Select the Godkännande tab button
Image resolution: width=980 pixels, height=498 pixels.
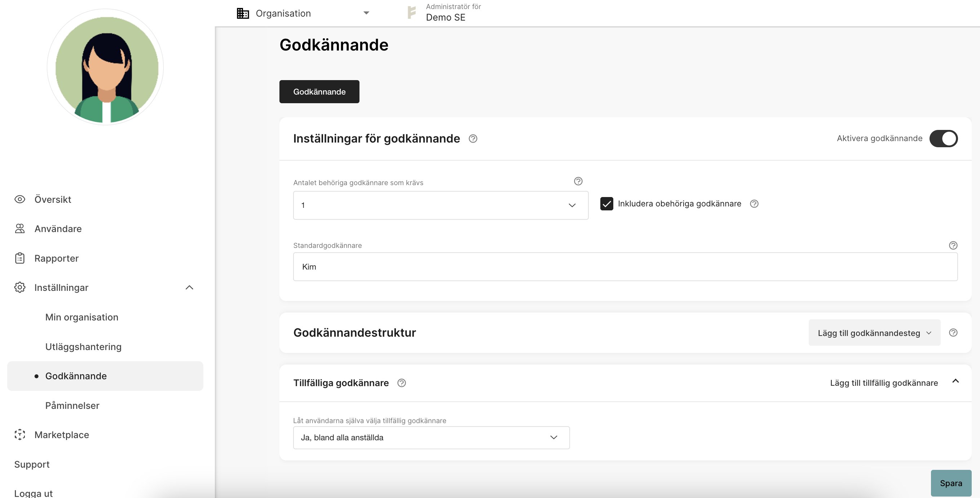(319, 91)
